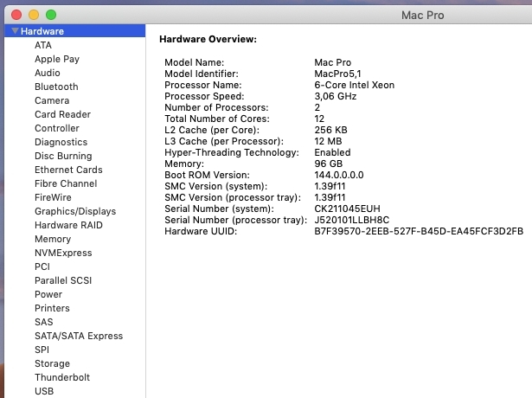Click the Hardware Overview heading
This screenshot has width=532, height=398.
click(x=208, y=39)
